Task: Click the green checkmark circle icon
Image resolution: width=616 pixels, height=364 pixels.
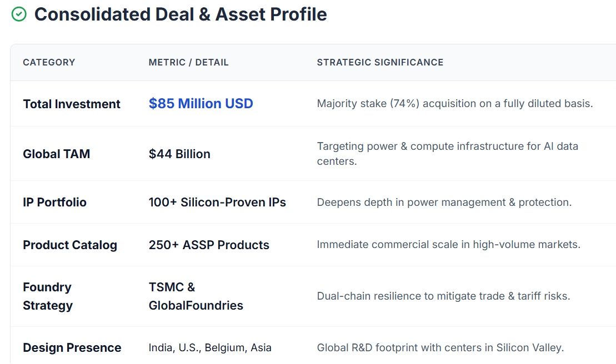Action: [x=19, y=14]
